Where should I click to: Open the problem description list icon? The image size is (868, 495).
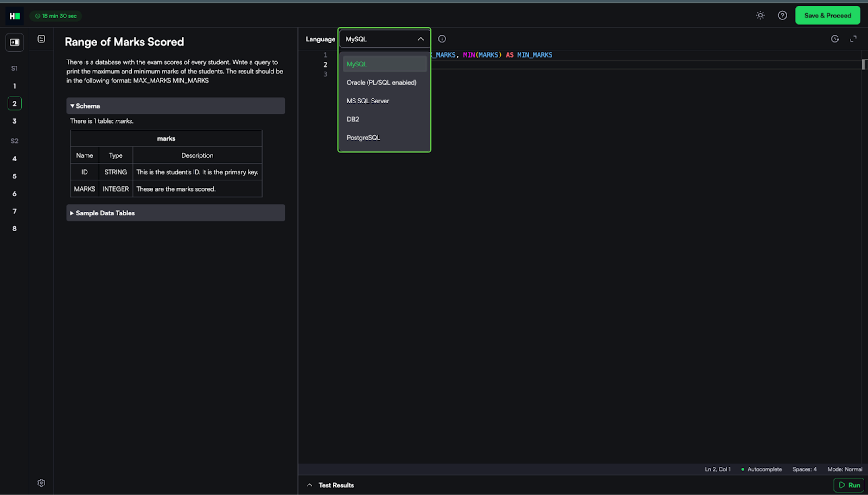[x=41, y=39]
